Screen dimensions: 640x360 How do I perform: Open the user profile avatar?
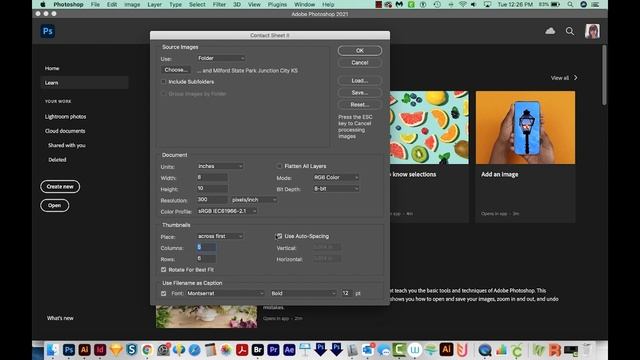592,31
